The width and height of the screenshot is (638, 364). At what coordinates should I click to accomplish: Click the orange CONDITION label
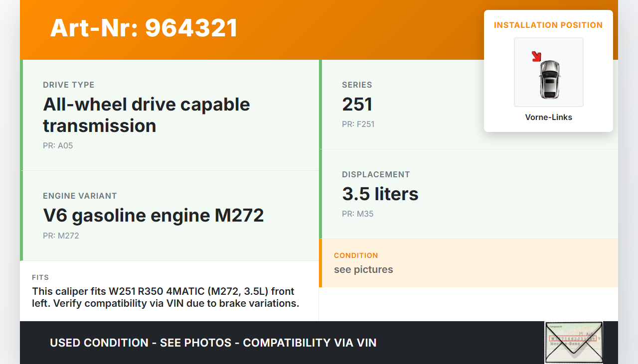356,255
